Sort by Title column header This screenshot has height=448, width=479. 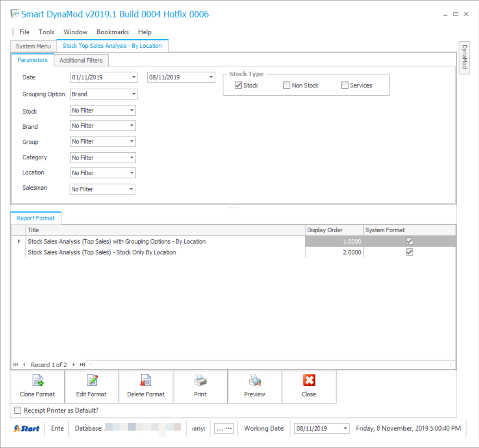165,230
